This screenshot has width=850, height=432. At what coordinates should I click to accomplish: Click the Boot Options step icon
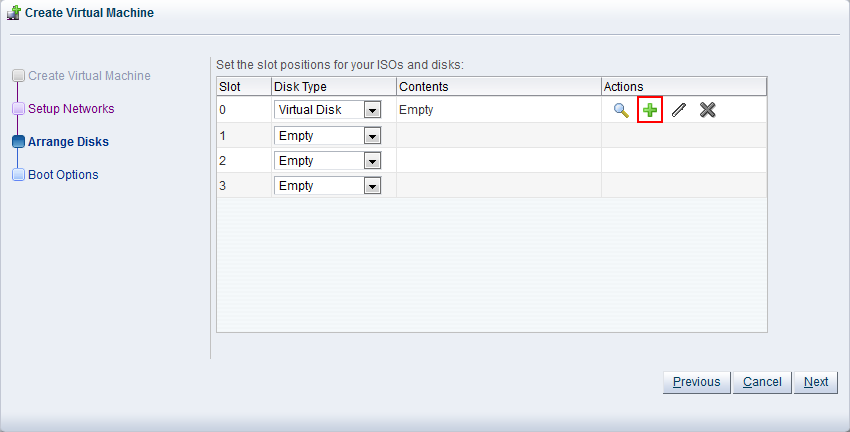pyautogui.click(x=18, y=175)
